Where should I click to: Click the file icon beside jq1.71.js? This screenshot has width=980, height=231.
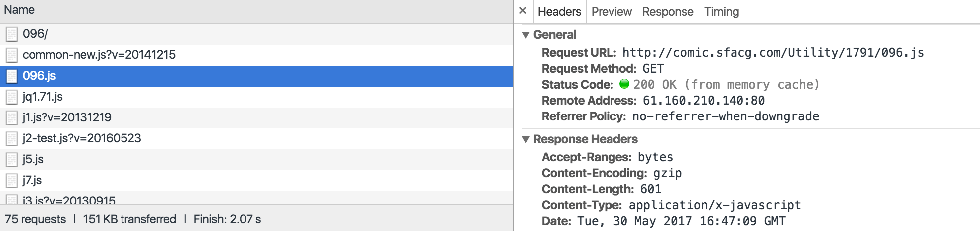pos(12,97)
